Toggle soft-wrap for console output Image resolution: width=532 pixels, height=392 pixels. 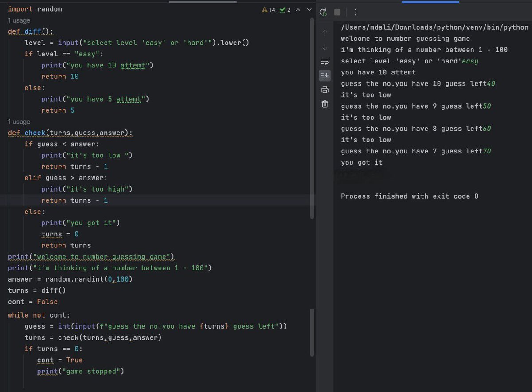(x=325, y=61)
